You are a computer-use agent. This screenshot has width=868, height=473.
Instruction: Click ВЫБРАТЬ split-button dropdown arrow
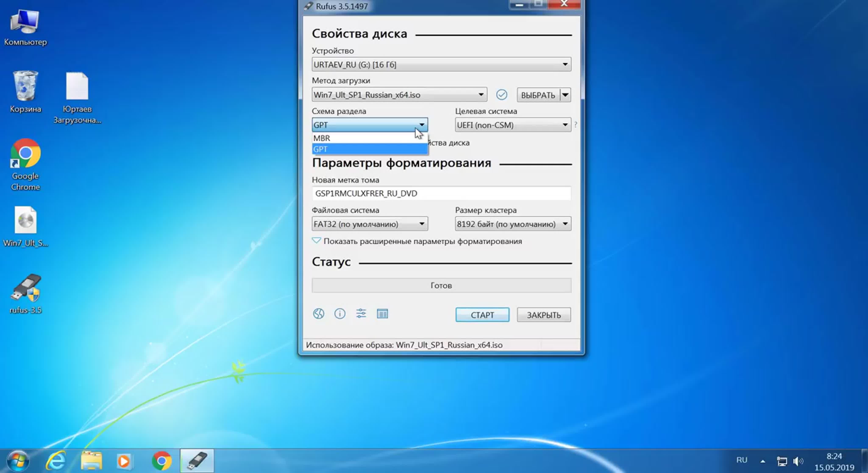point(565,95)
